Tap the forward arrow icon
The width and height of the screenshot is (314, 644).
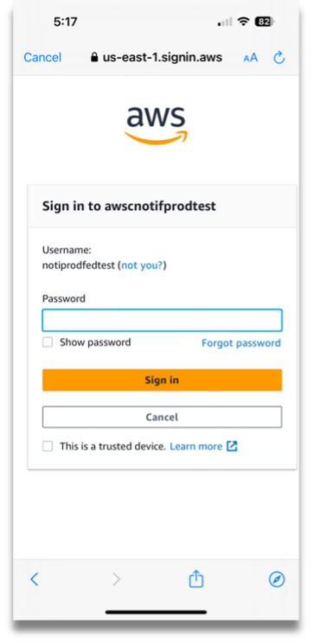[x=117, y=579]
